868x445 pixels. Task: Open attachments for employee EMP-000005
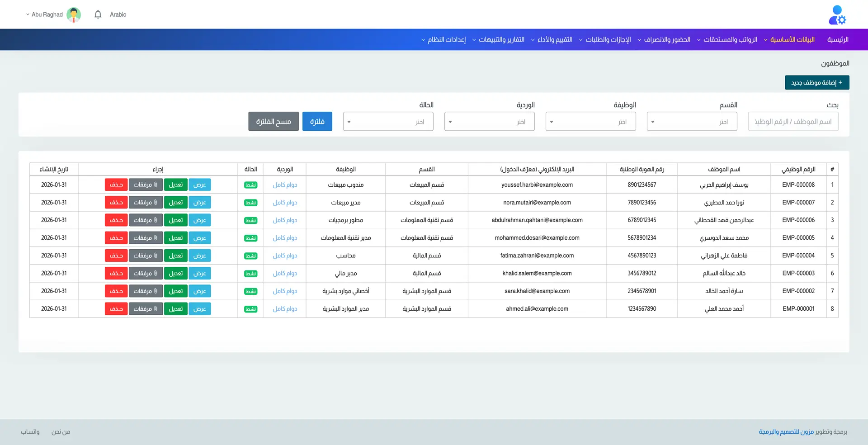coord(145,238)
